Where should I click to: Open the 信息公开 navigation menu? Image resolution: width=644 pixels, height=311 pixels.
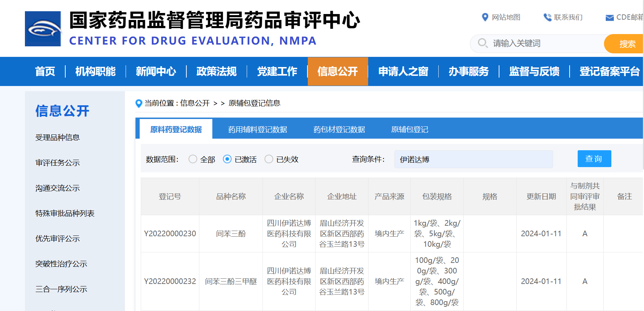coord(338,72)
